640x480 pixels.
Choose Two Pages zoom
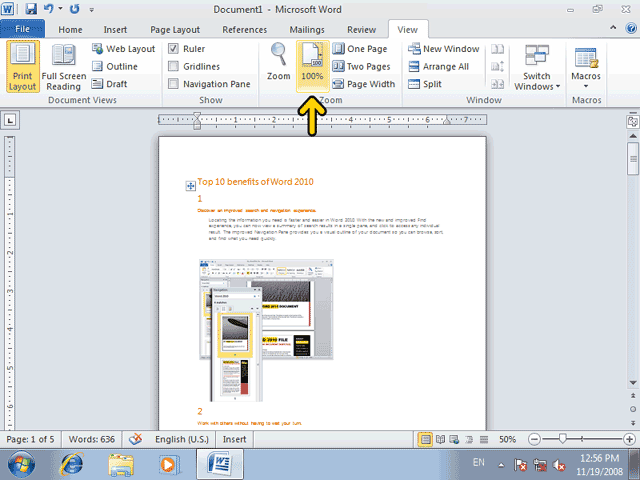[x=361, y=67]
